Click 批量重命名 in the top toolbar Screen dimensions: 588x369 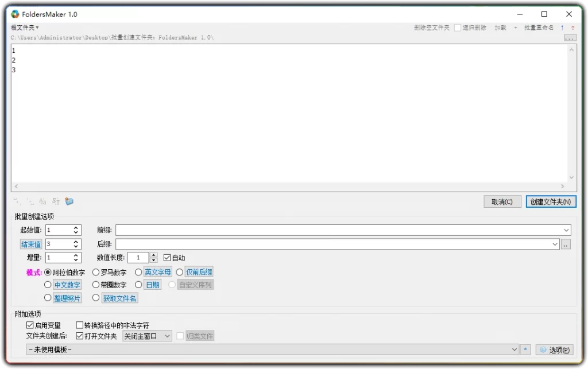point(539,27)
